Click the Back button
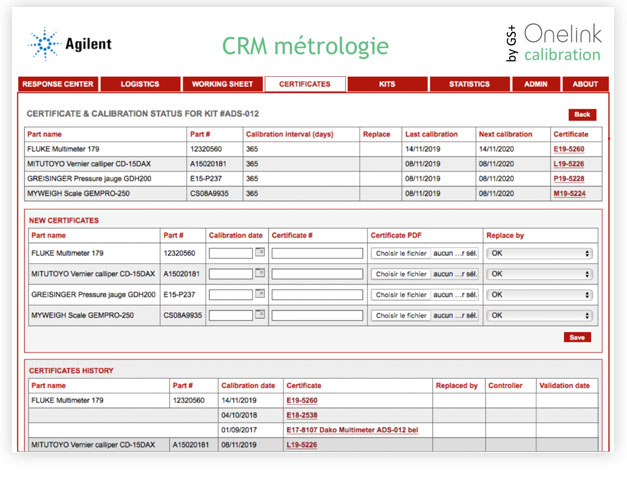This screenshot has width=627, height=498. pos(582,115)
